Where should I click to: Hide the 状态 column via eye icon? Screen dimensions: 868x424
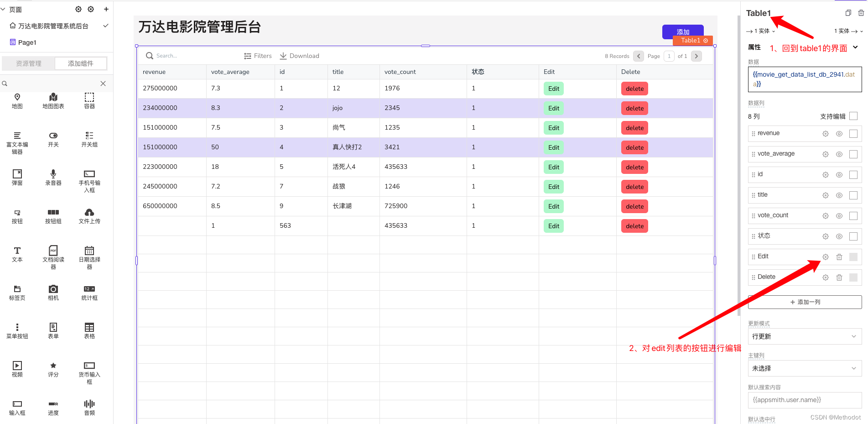pos(839,236)
